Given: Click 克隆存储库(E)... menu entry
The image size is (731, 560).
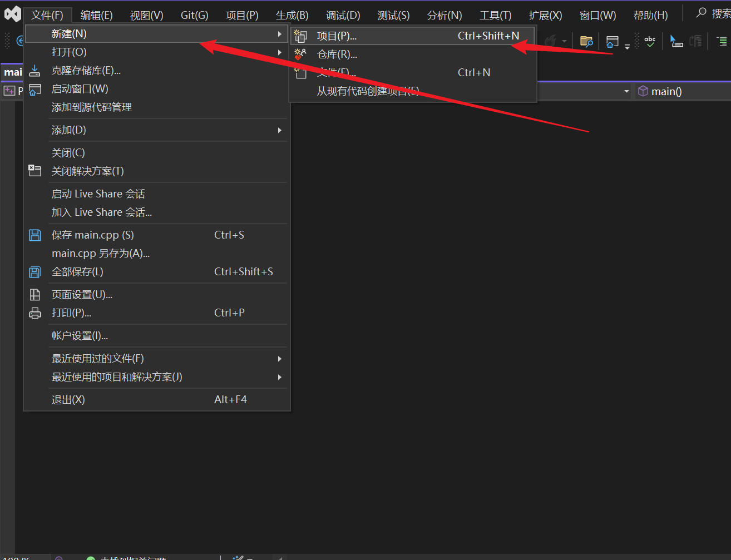Looking at the screenshot, I should tap(86, 71).
